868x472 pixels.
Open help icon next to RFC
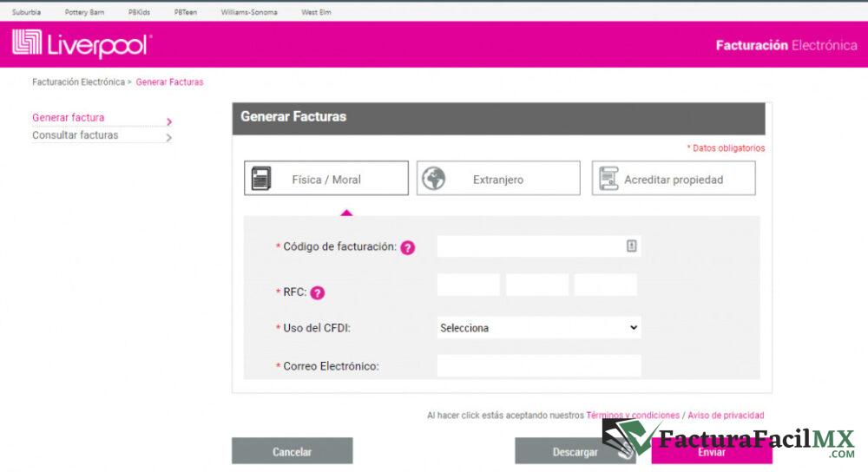(317, 292)
